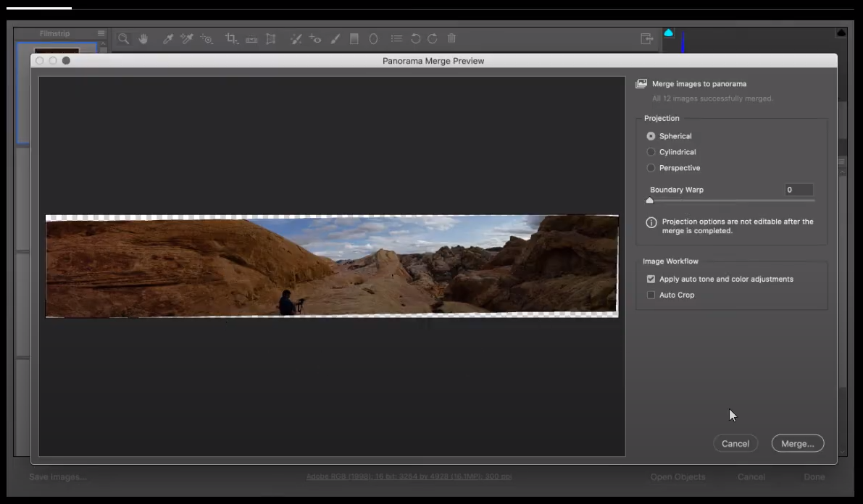863x504 pixels.
Task: Select the Hand tool
Action: [143, 38]
